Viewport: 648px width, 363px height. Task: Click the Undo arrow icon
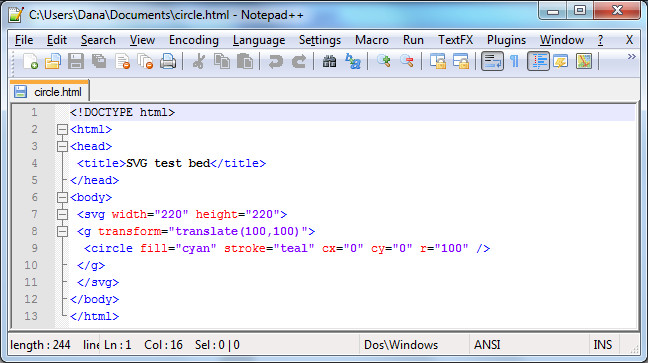tap(275, 62)
